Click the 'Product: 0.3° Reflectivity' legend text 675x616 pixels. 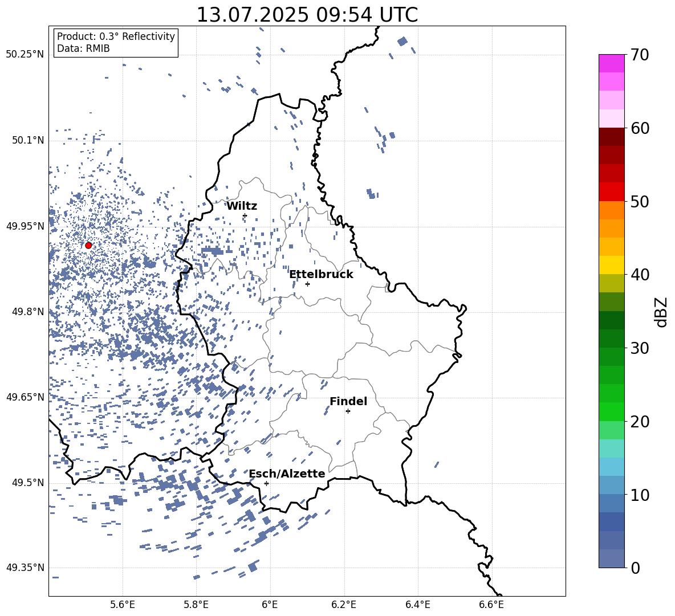(x=116, y=36)
